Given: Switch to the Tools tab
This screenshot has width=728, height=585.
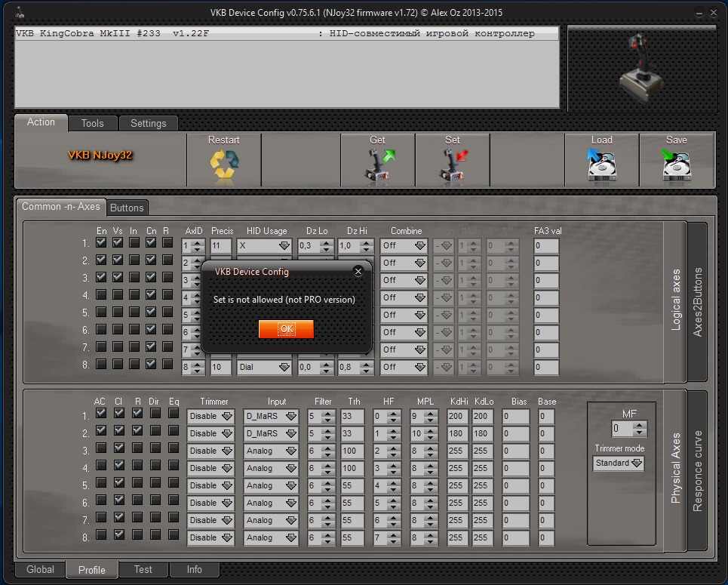Looking at the screenshot, I should 92,123.
